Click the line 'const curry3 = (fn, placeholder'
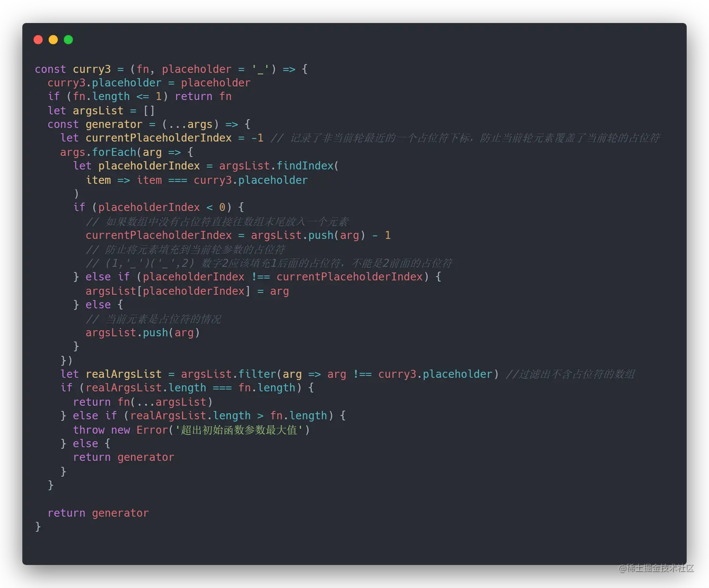 [171, 69]
